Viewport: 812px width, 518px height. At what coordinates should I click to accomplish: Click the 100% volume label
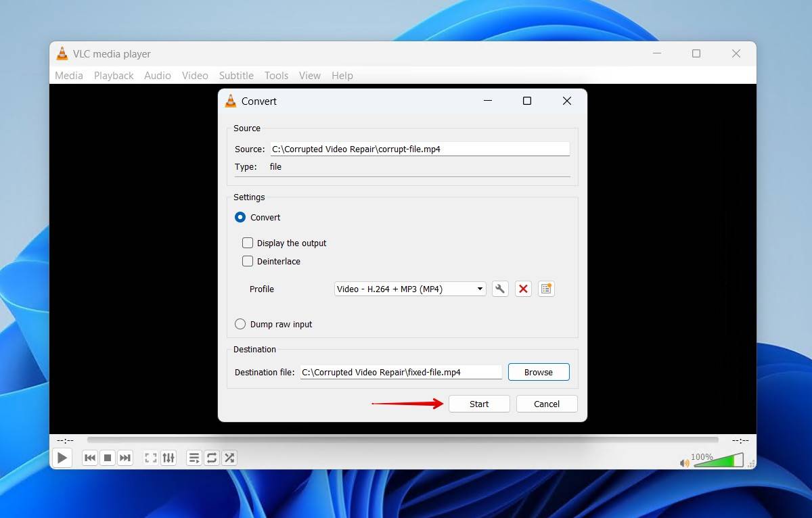point(702,457)
